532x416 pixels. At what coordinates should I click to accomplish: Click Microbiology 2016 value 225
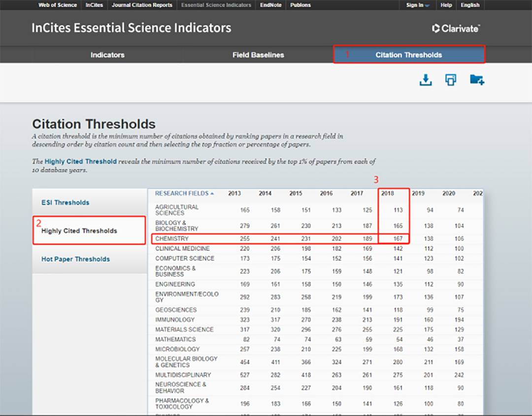[x=336, y=349]
